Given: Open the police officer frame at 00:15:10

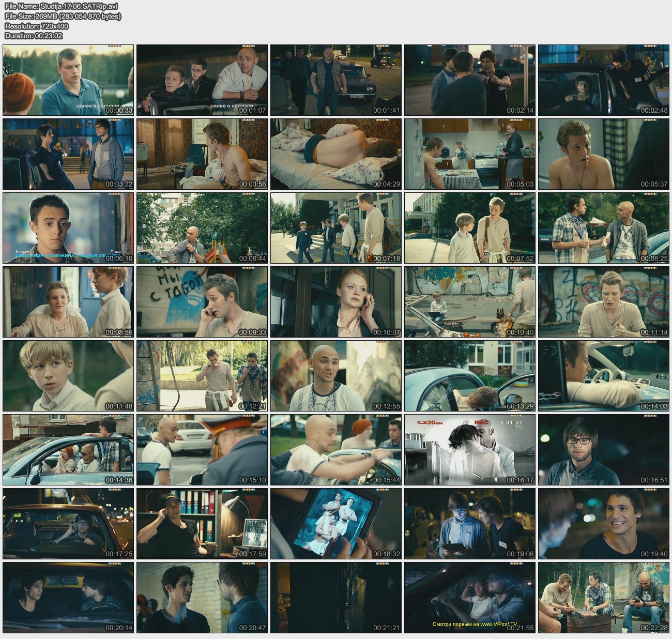Looking at the screenshot, I should click(x=202, y=450).
